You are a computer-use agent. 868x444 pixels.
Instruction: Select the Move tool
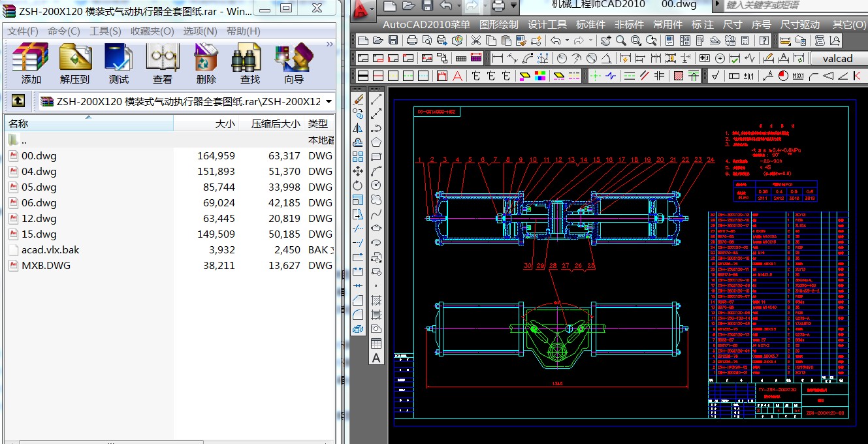click(358, 171)
